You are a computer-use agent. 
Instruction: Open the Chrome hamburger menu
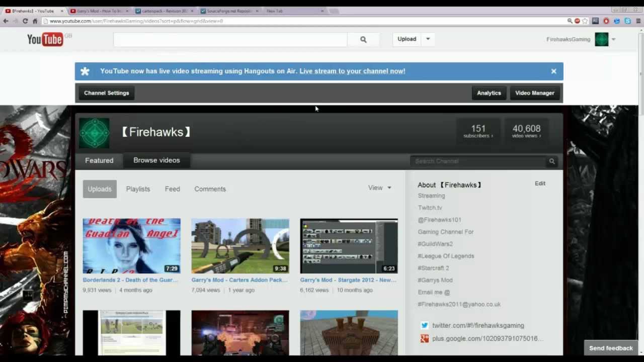[x=638, y=21]
